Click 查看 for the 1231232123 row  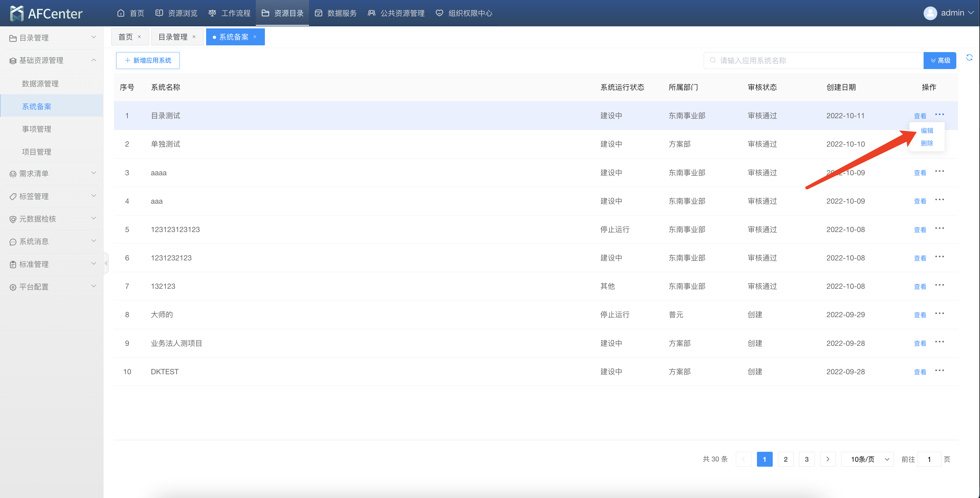point(920,258)
